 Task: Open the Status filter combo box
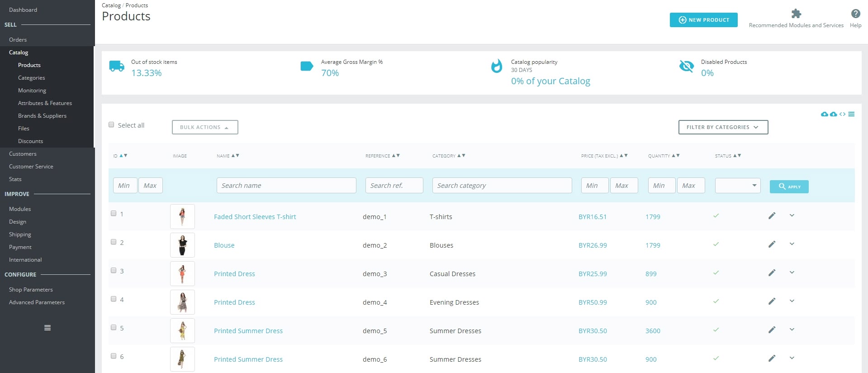point(737,186)
